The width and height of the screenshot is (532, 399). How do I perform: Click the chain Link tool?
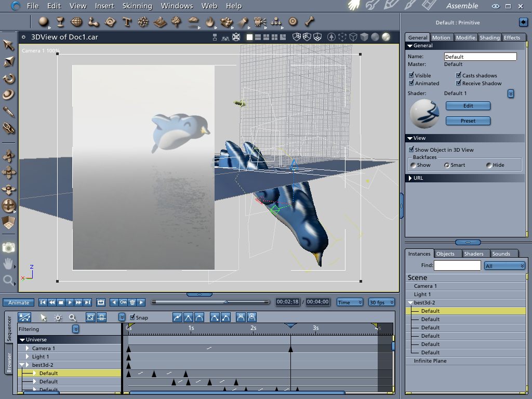(9, 128)
